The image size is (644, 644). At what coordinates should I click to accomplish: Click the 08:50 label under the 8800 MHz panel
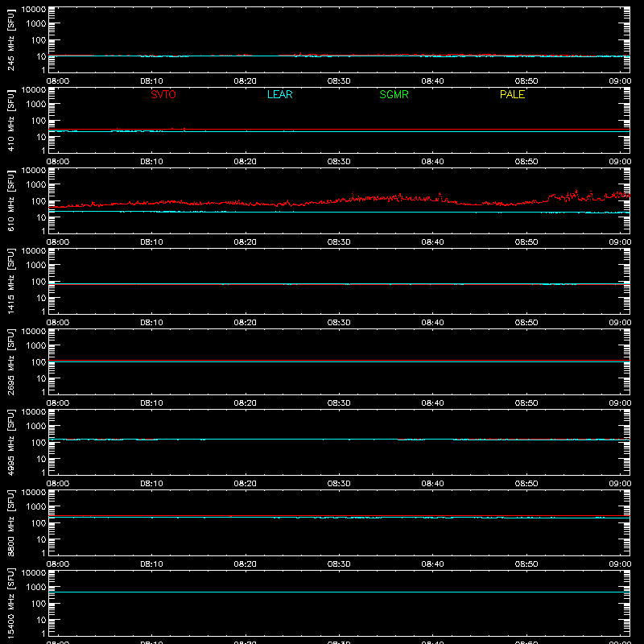click(x=526, y=564)
